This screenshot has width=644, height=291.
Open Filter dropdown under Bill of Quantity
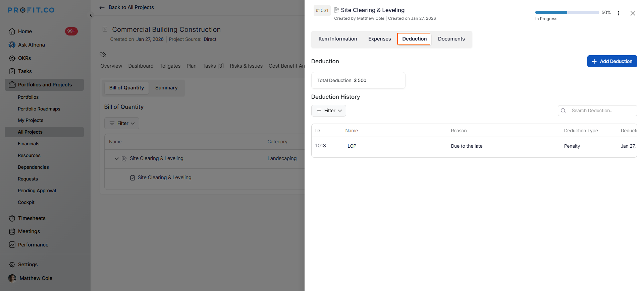(x=122, y=123)
